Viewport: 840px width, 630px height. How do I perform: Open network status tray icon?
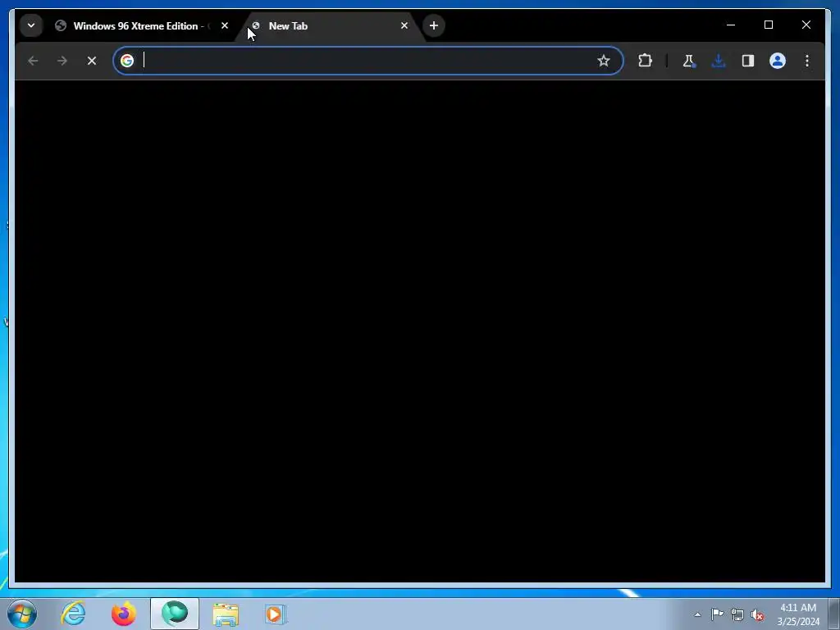pyautogui.click(x=737, y=614)
